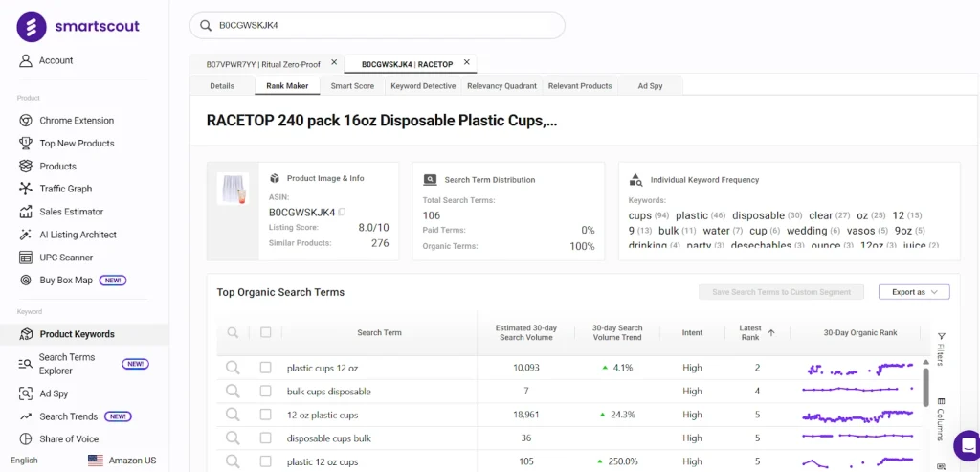Open Share of Voice icon

pyautogui.click(x=26, y=438)
